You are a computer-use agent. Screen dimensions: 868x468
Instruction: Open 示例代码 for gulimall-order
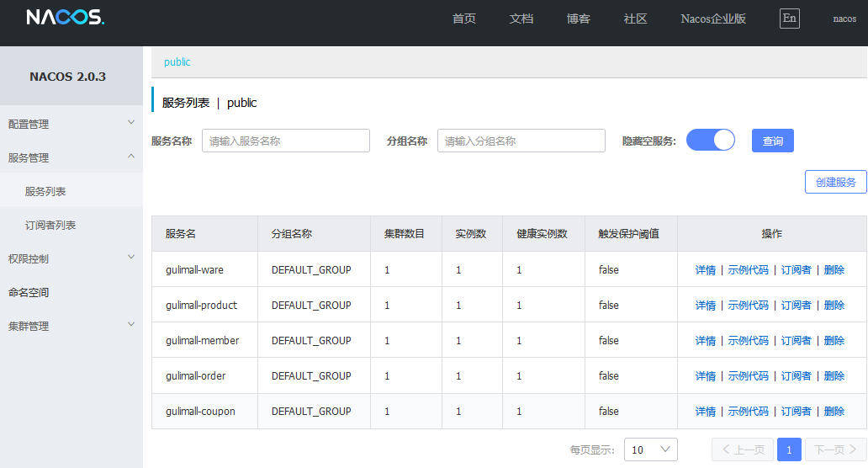(x=748, y=376)
